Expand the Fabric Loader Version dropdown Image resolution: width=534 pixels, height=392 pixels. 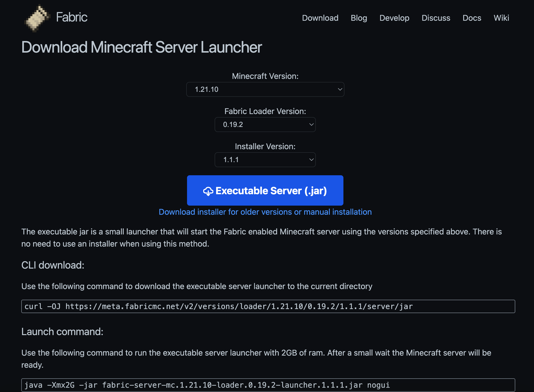click(265, 124)
